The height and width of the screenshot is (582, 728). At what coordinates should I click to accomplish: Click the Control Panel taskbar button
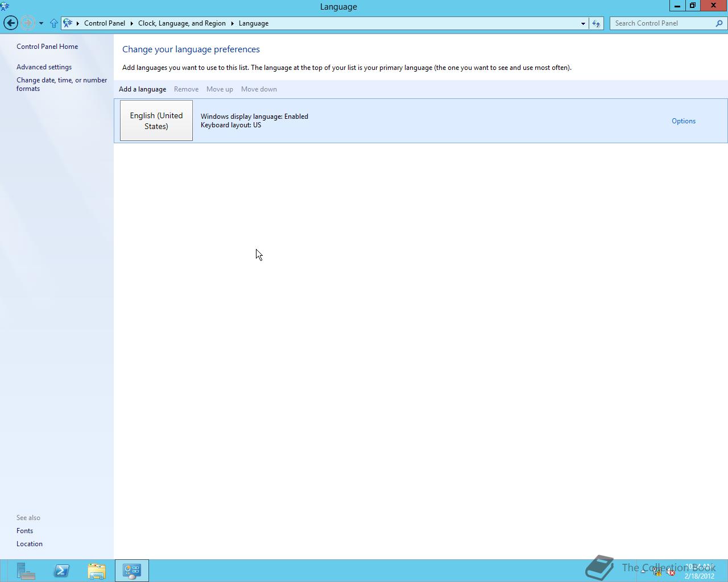click(x=132, y=571)
